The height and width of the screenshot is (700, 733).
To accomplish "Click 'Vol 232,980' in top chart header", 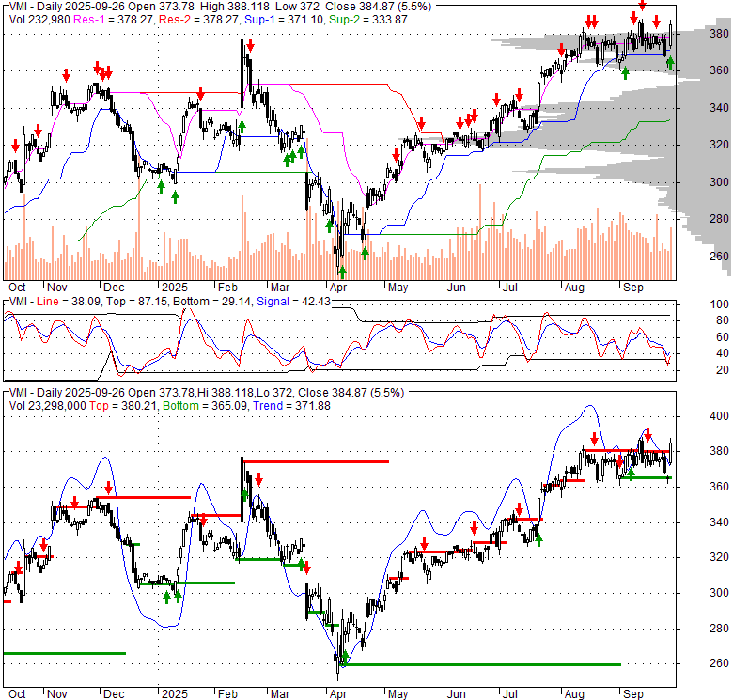I will point(39,20).
